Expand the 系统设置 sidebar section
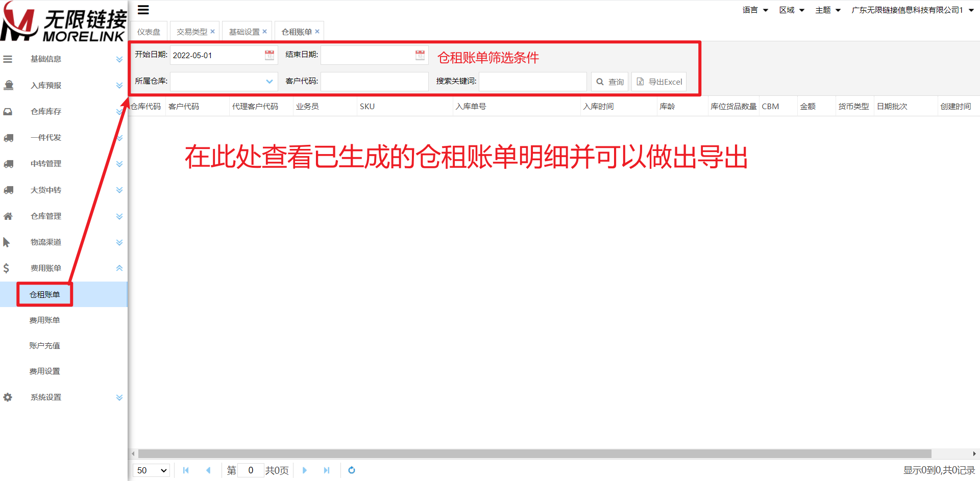 119,397
